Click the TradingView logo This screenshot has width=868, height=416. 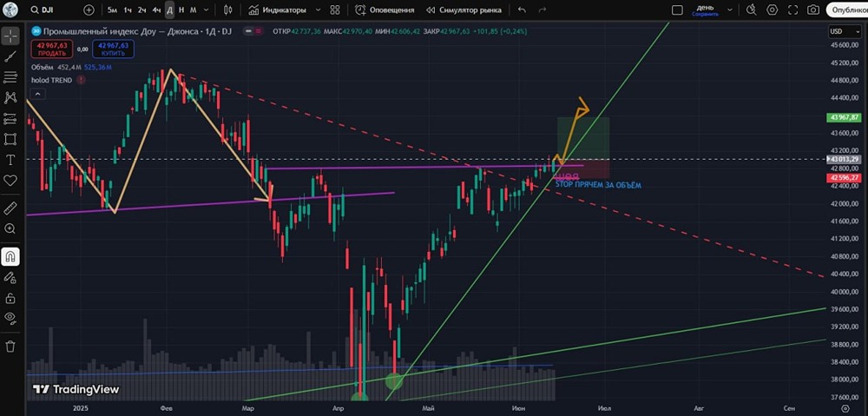(76, 389)
